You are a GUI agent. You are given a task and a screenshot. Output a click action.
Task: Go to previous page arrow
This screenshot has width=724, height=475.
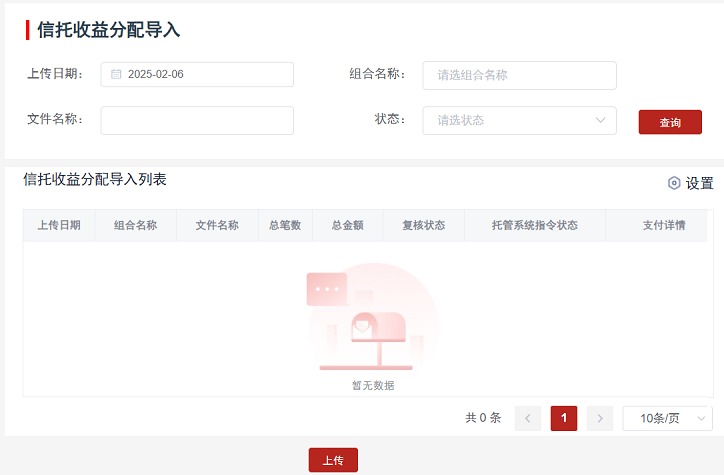528,418
